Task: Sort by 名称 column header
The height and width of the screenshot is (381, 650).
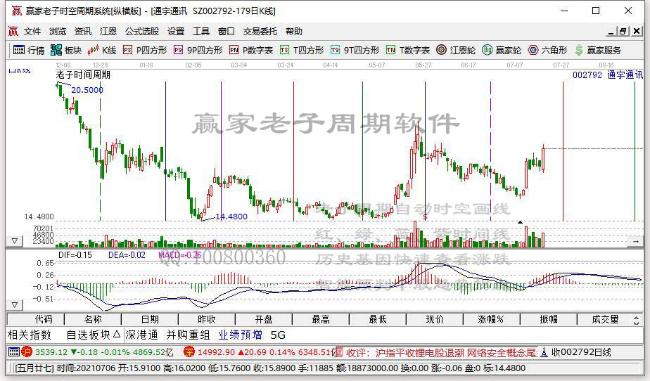Action: point(93,319)
